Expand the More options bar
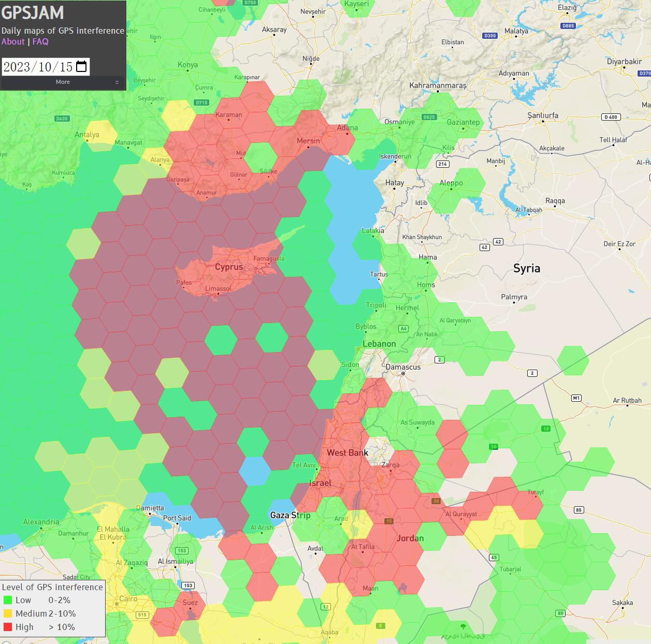This screenshot has width=651, height=644. point(63,82)
